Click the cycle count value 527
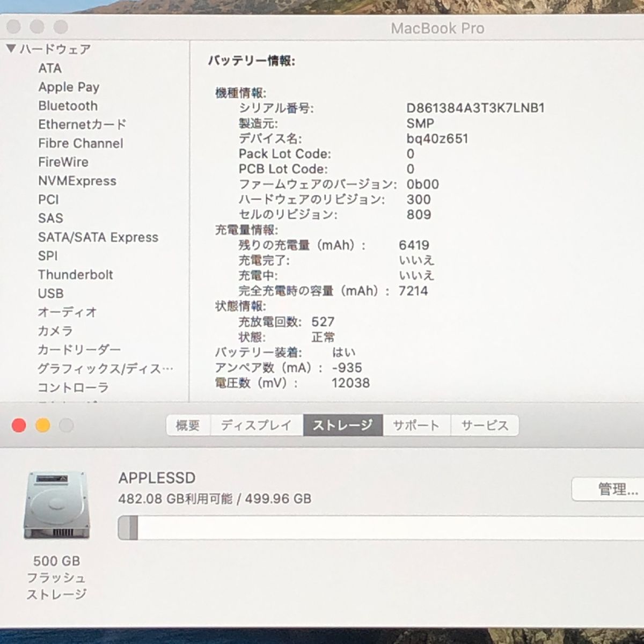This screenshot has width=644, height=644. (x=323, y=322)
